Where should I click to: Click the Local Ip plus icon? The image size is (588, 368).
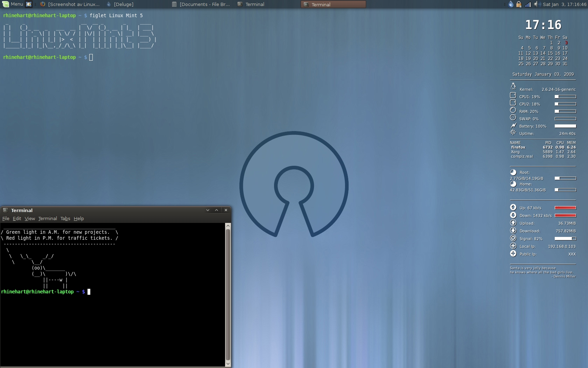click(513, 246)
